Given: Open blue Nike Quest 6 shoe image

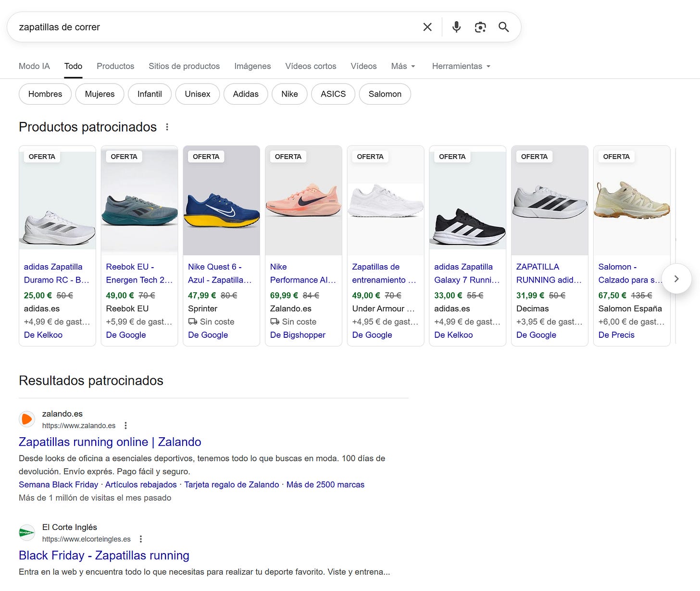Looking at the screenshot, I should tap(222, 201).
